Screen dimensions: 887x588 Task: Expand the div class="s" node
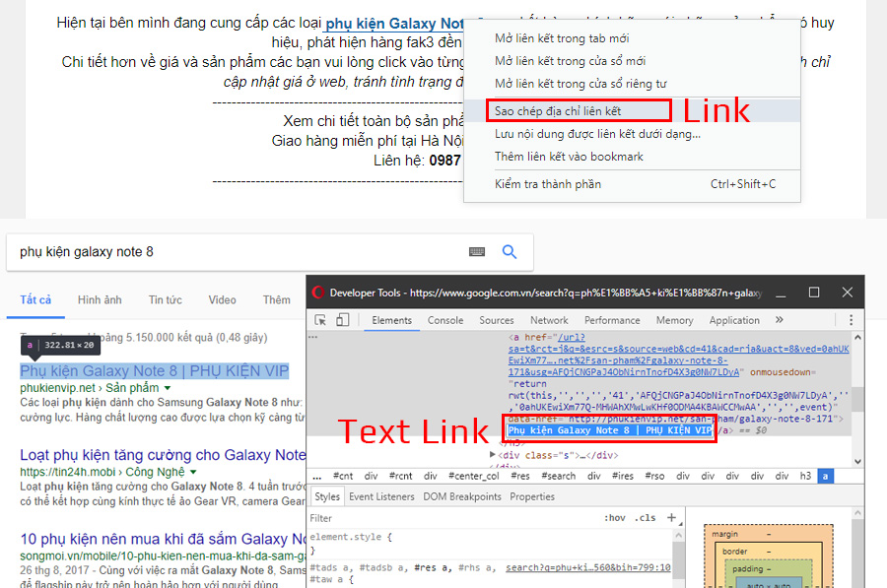(x=492, y=455)
